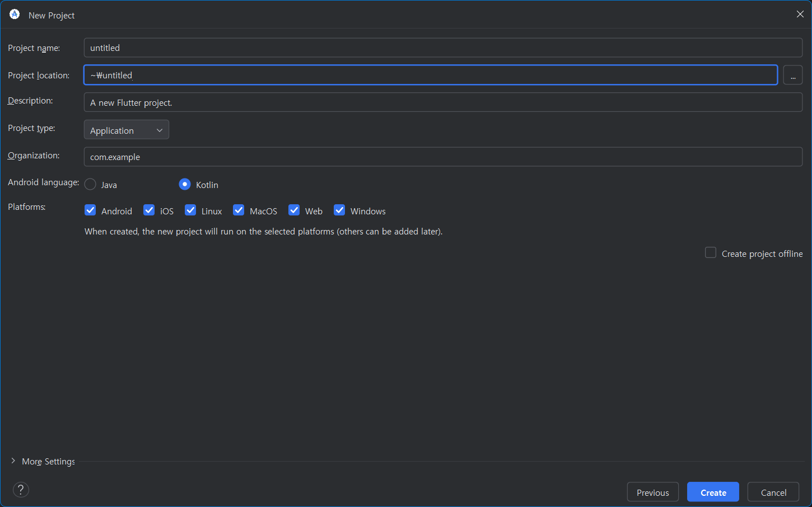Toggle the Linux platform checkbox
Screen dimensions: 812x507
190,210
